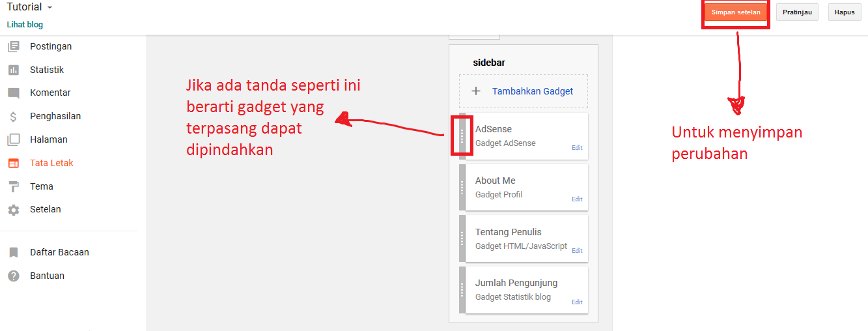The image size is (868, 331).
Task: Open Bantuan help entry
Action: pyautogui.click(x=47, y=276)
